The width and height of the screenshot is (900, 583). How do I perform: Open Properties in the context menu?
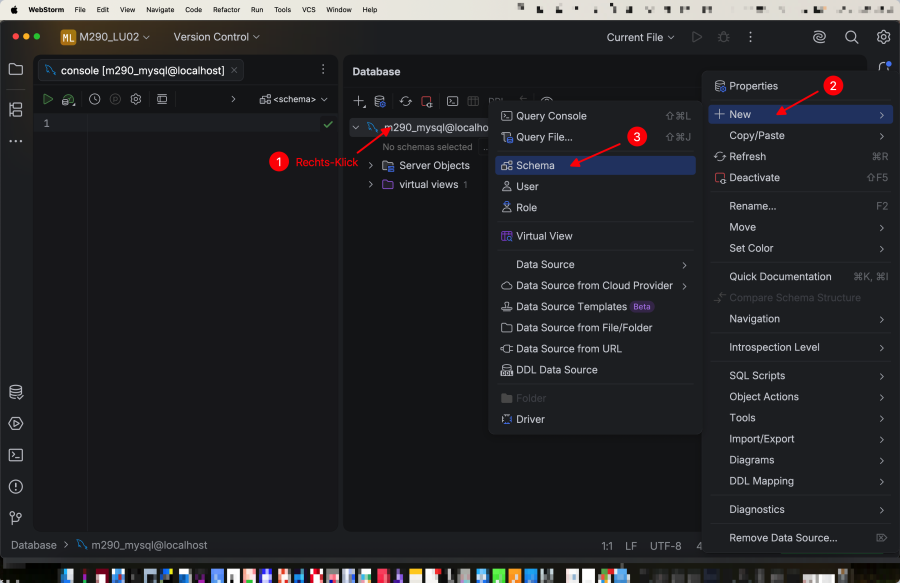click(x=800, y=86)
